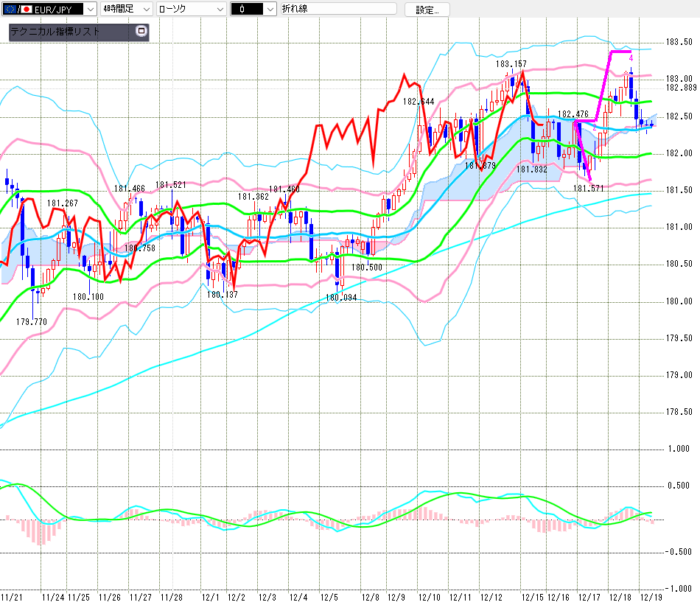The width and height of the screenshot is (700, 605).
Task: Click the current price 182.889 axis label
Action: click(681, 88)
